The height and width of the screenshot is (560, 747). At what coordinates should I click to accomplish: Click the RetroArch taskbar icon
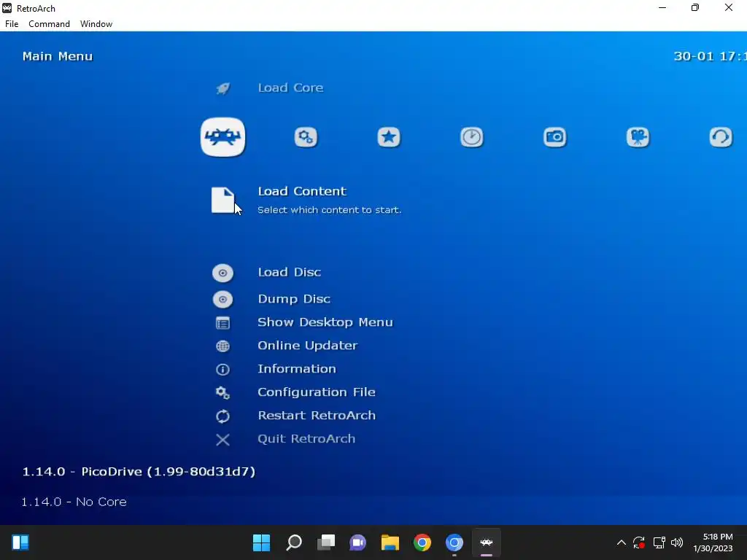(487, 542)
